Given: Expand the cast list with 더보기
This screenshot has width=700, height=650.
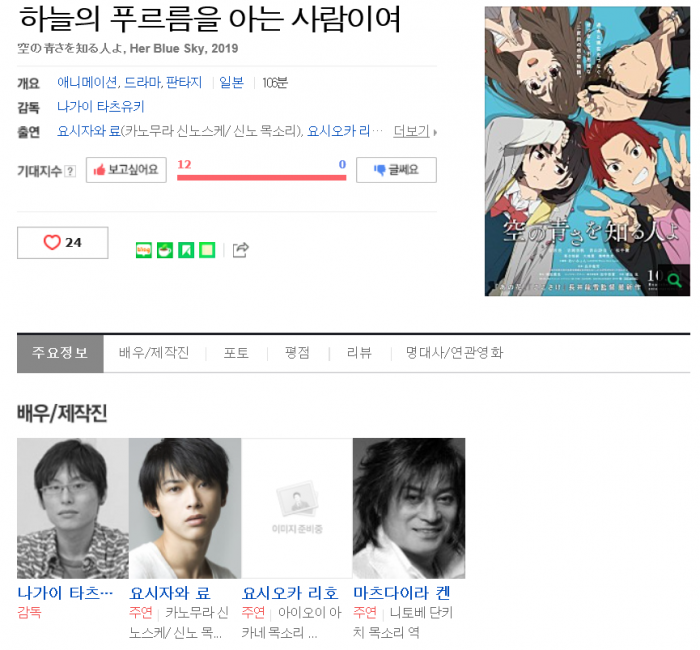Looking at the screenshot, I should (415, 132).
